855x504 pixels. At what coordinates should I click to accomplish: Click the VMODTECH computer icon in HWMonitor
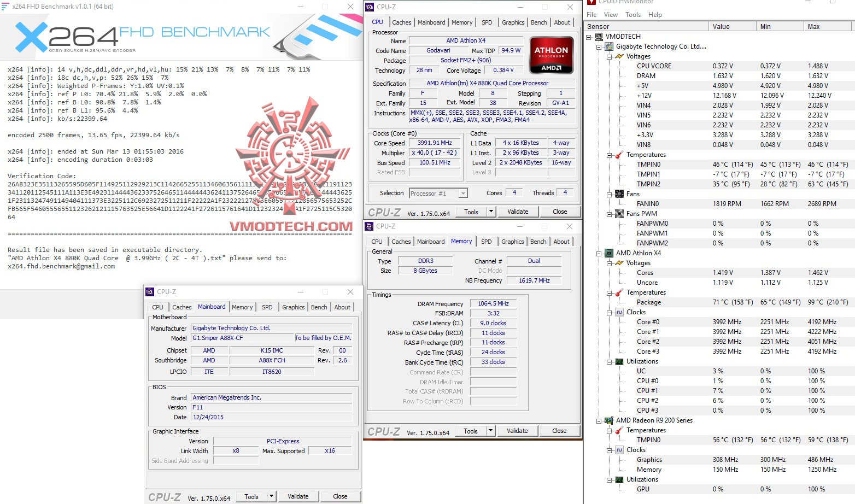point(599,37)
